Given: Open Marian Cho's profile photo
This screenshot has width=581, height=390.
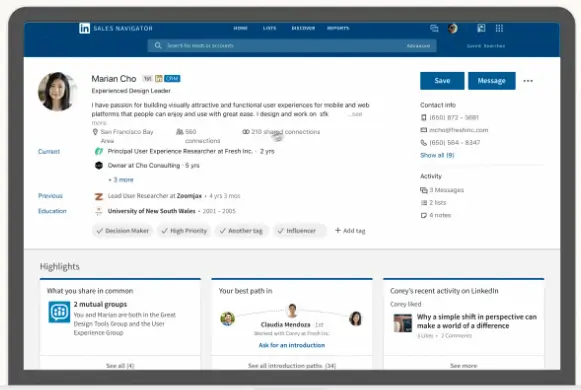Looking at the screenshot, I should click(57, 91).
